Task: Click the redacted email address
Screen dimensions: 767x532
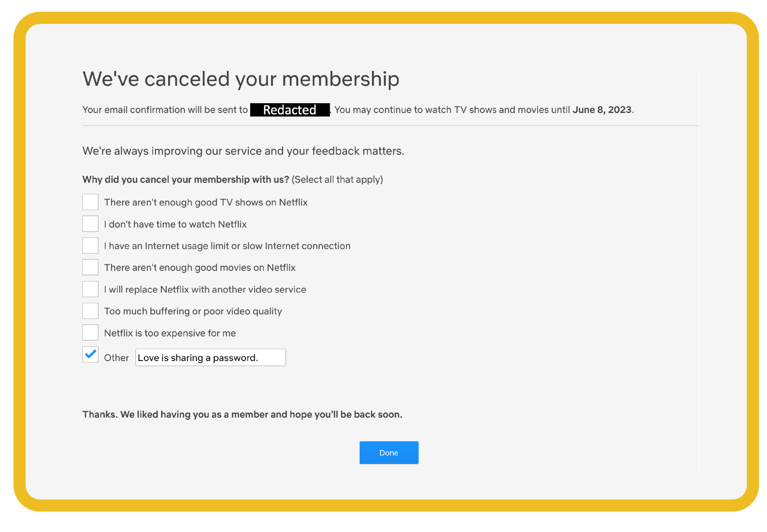Action: pos(289,110)
